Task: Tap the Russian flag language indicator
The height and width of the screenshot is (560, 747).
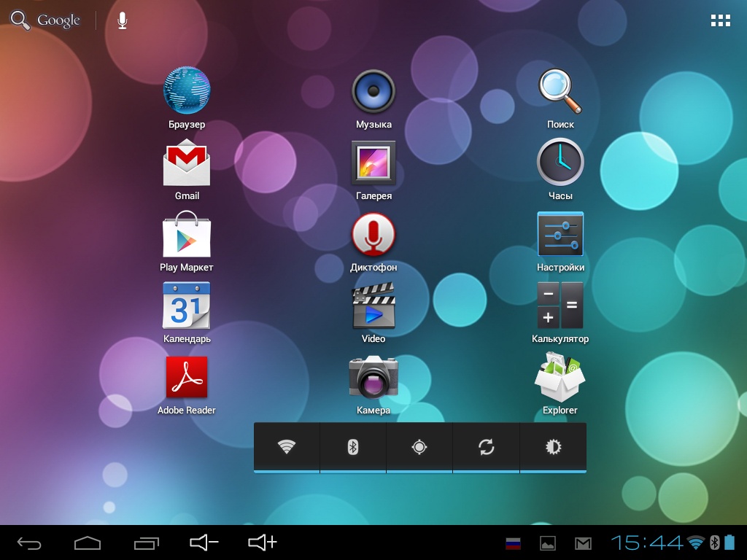Action: coord(513,543)
